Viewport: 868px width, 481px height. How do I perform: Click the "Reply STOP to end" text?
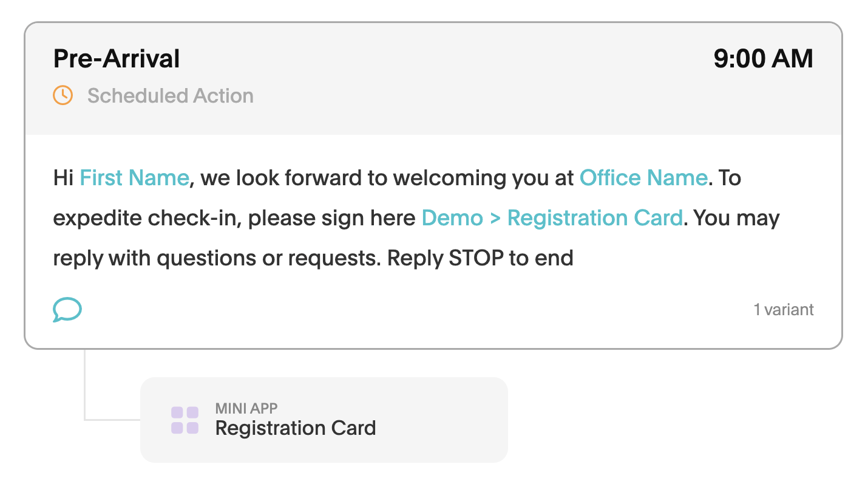[480, 258]
